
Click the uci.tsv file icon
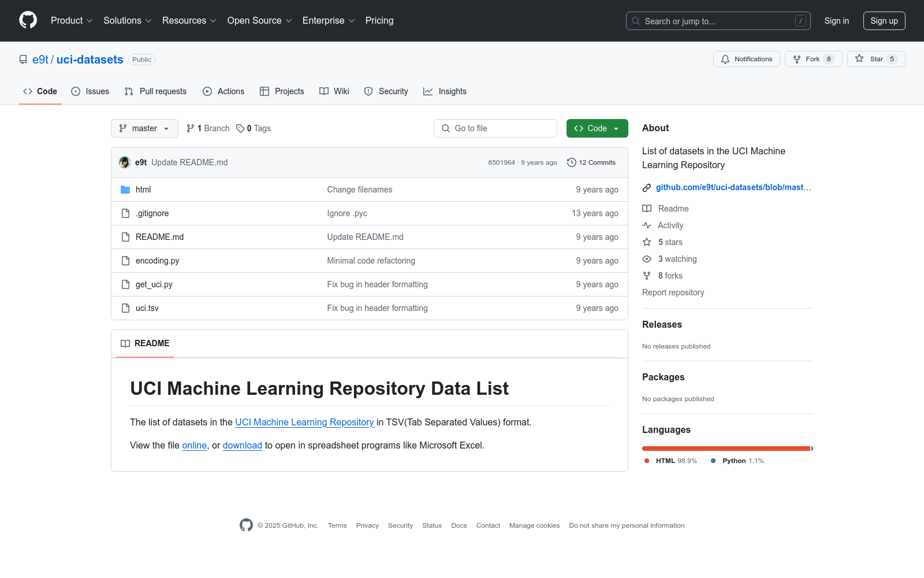pos(125,308)
